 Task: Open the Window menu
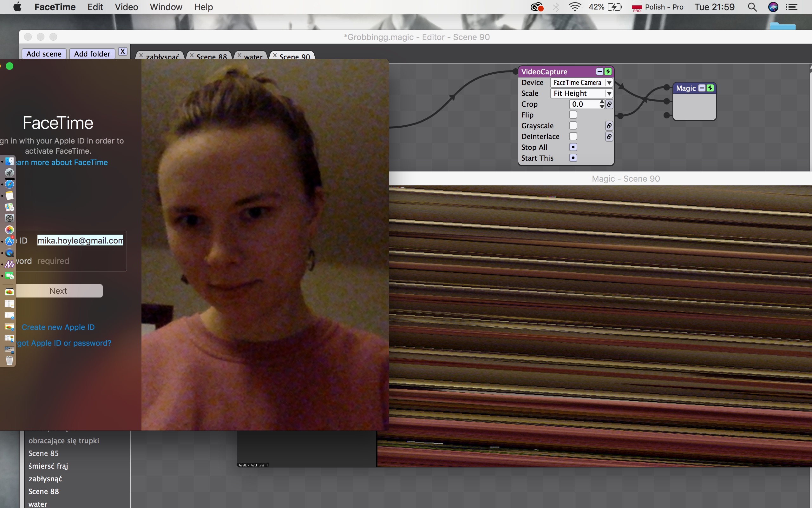(x=166, y=7)
